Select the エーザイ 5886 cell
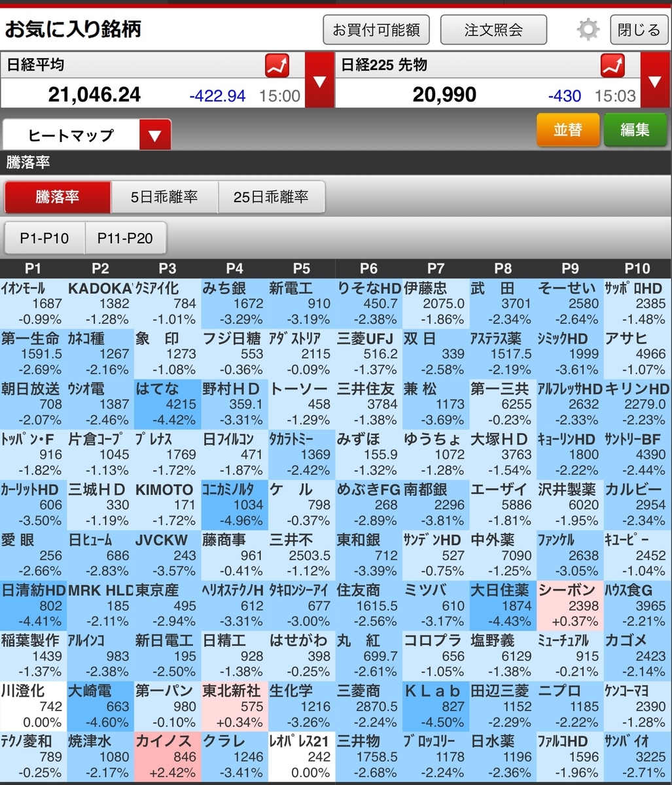This screenshot has height=785, width=672. (503, 505)
